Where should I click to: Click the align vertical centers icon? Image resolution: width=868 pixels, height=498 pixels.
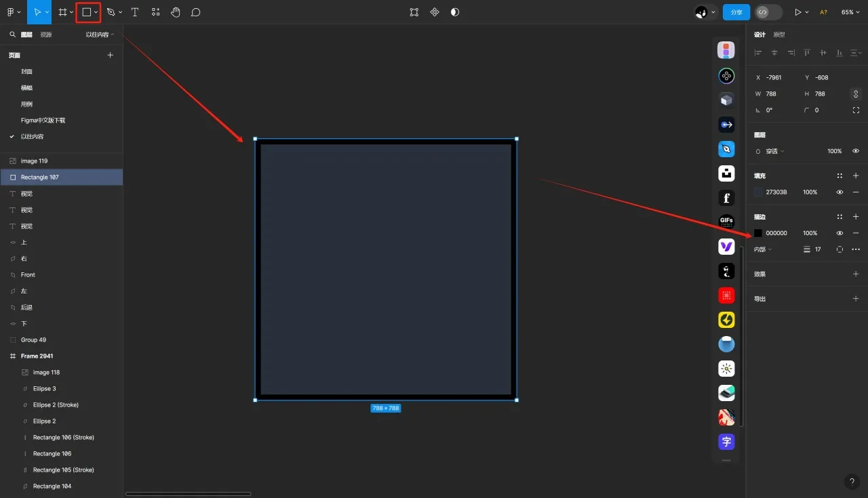click(x=823, y=53)
